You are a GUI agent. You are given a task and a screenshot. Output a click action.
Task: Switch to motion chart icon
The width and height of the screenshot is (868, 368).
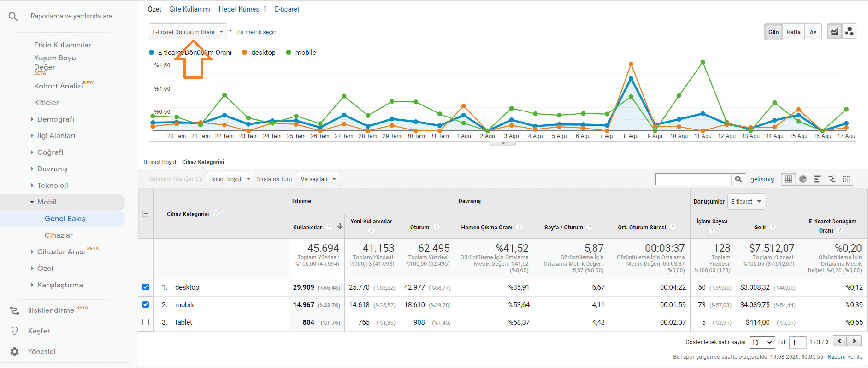click(850, 32)
